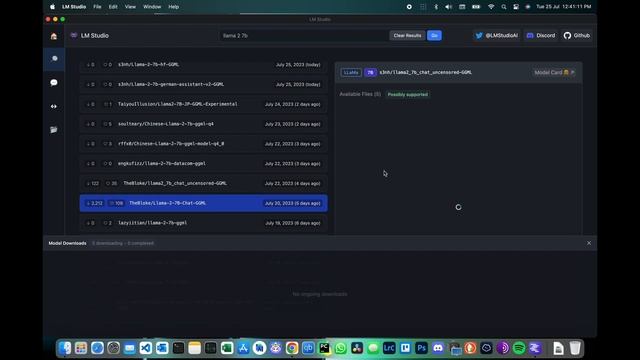
Task: Open the LM Studio app menu
Action: [x=74, y=7]
